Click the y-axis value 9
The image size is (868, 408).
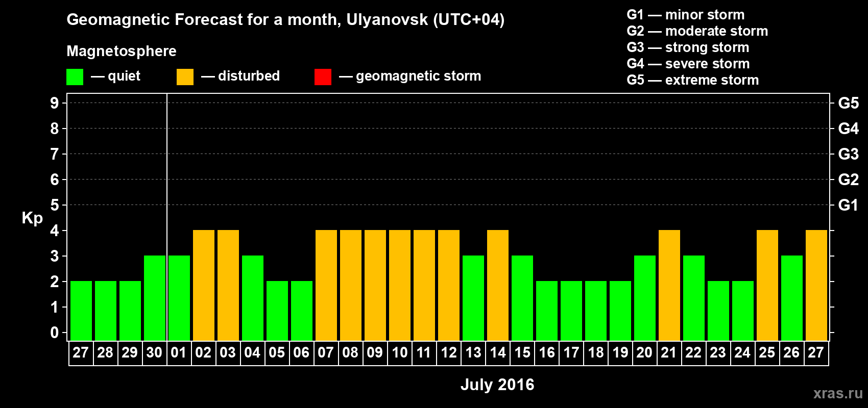(55, 103)
